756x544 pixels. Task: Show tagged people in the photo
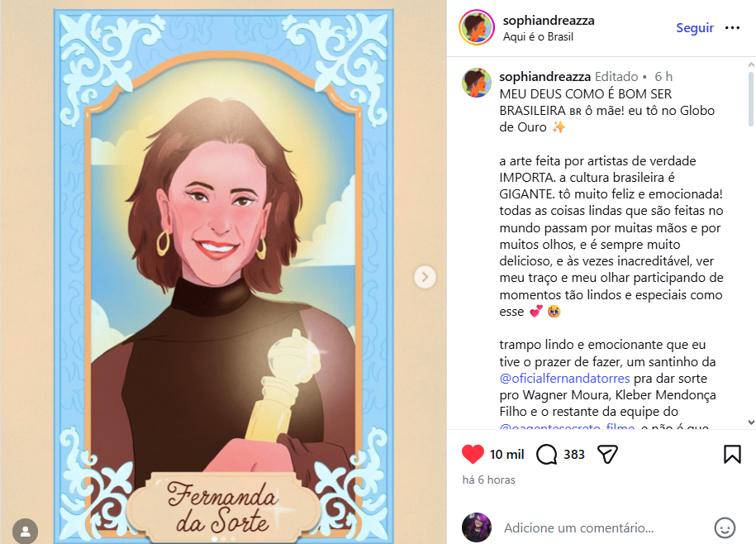point(25,531)
